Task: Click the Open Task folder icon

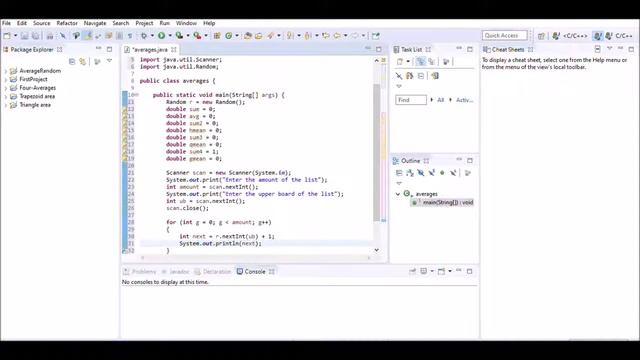Action: click(x=259, y=36)
